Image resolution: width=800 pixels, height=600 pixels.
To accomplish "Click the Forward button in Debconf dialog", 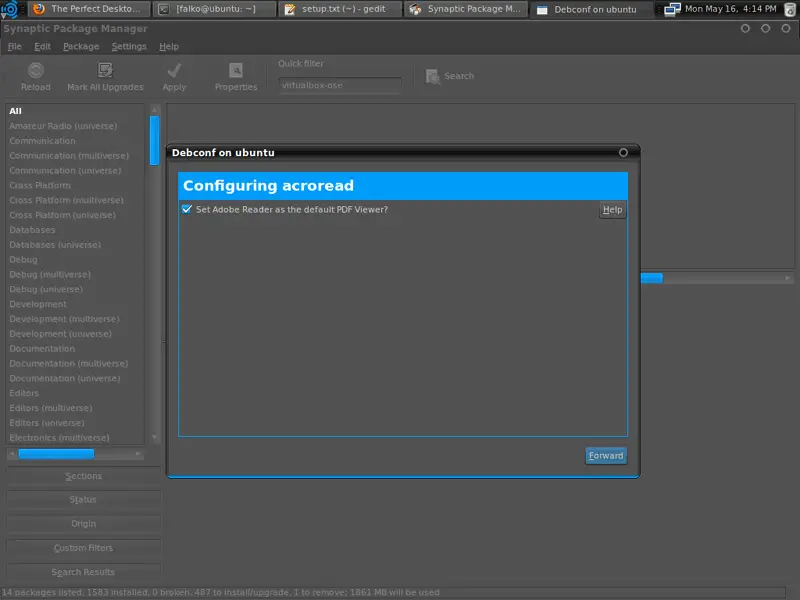I will point(606,456).
